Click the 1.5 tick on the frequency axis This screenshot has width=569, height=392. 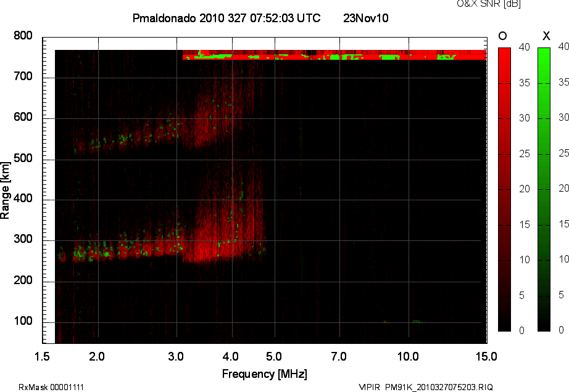[x=42, y=356]
